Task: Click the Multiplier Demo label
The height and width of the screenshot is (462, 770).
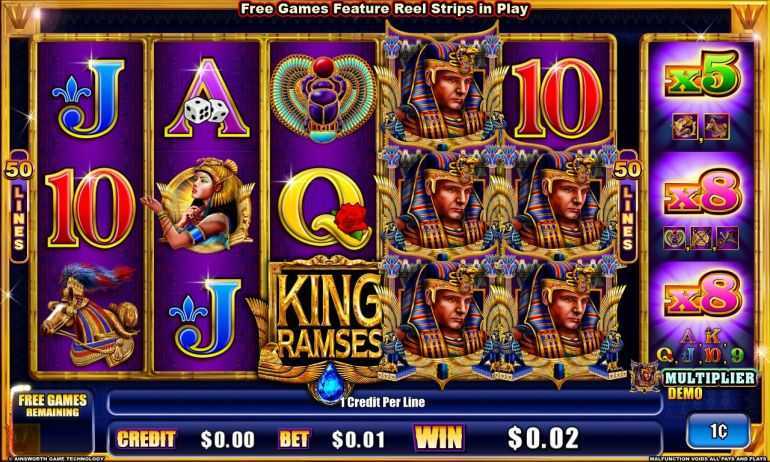Action: pos(709,384)
